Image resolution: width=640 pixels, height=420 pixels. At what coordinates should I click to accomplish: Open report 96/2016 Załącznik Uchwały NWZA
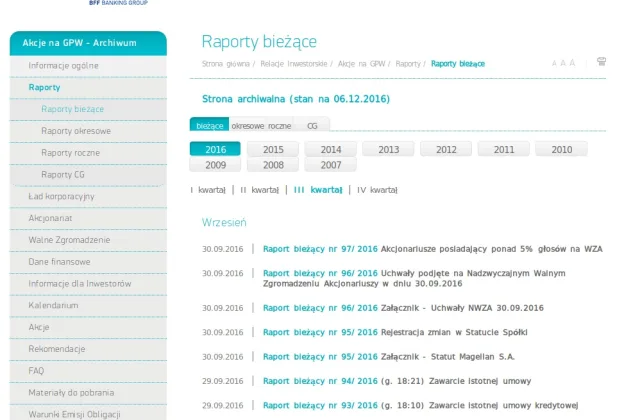403,308
